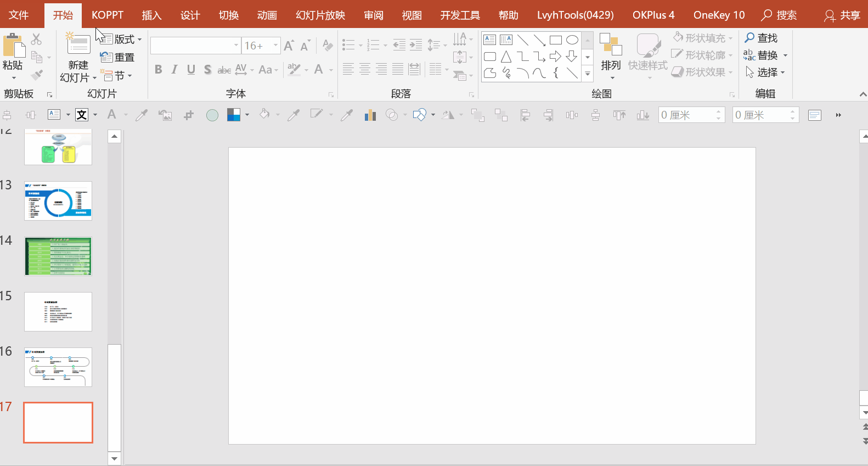Image resolution: width=868 pixels, height=466 pixels.
Task: Click the 重置 (Reset) button
Action: click(118, 57)
